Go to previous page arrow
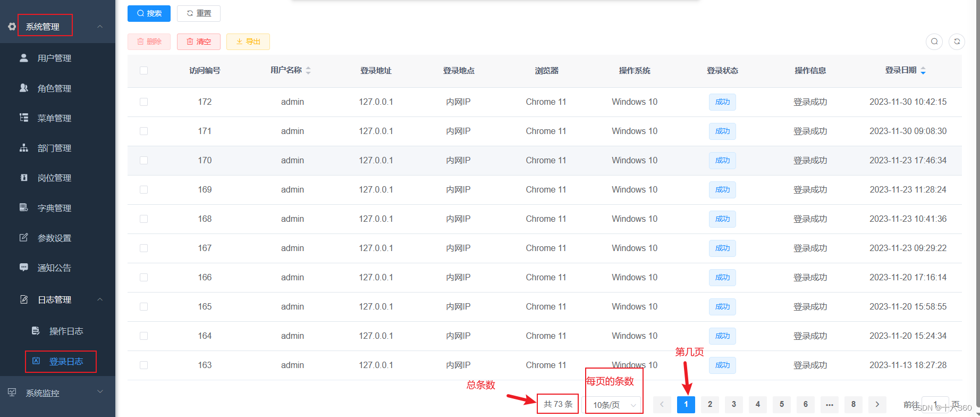The width and height of the screenshot is (980, 417). coord(662,404)
